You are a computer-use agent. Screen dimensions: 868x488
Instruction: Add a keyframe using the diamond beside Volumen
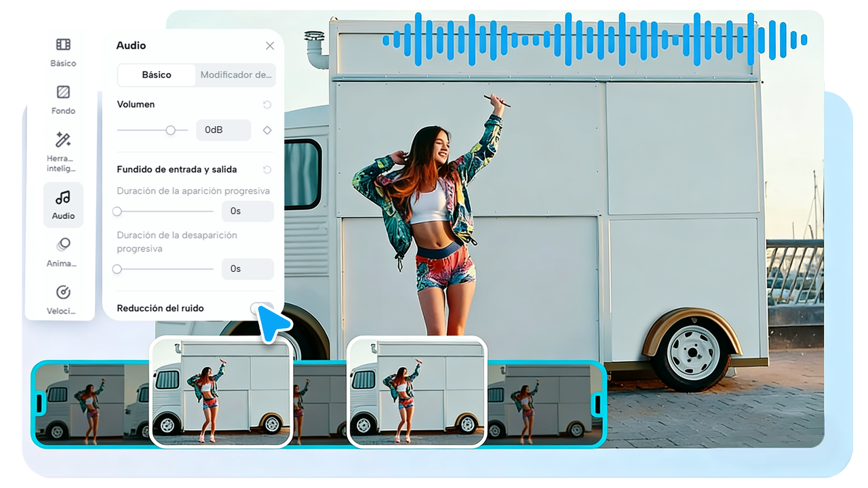tap(266, 129)
